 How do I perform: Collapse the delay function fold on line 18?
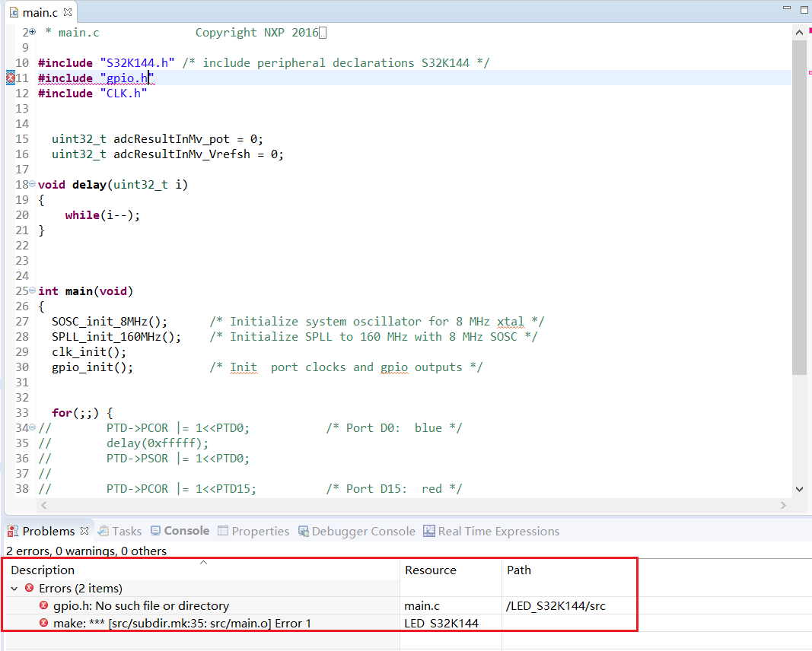(x=32, y=184)
